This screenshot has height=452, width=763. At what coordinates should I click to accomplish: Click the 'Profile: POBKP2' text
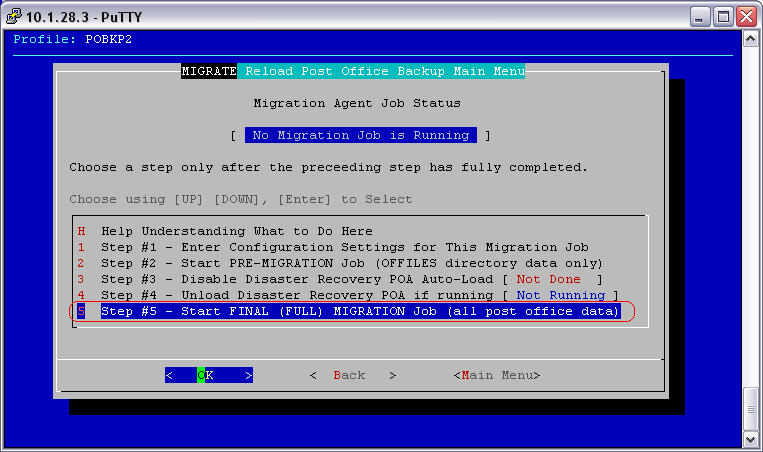(73, 39)
